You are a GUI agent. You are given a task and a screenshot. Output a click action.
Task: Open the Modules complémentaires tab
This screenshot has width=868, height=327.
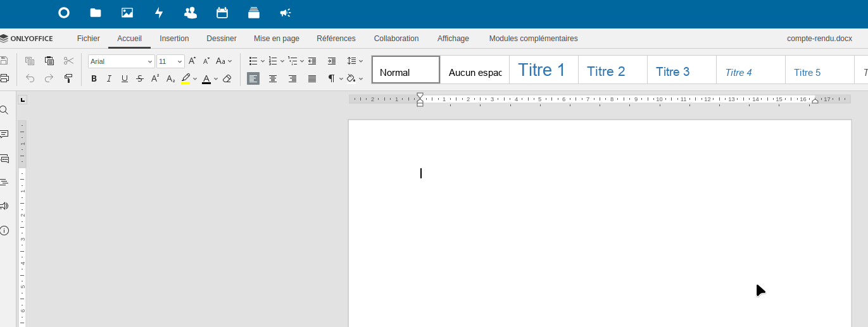pyautogui.click(x=534, y=39)
